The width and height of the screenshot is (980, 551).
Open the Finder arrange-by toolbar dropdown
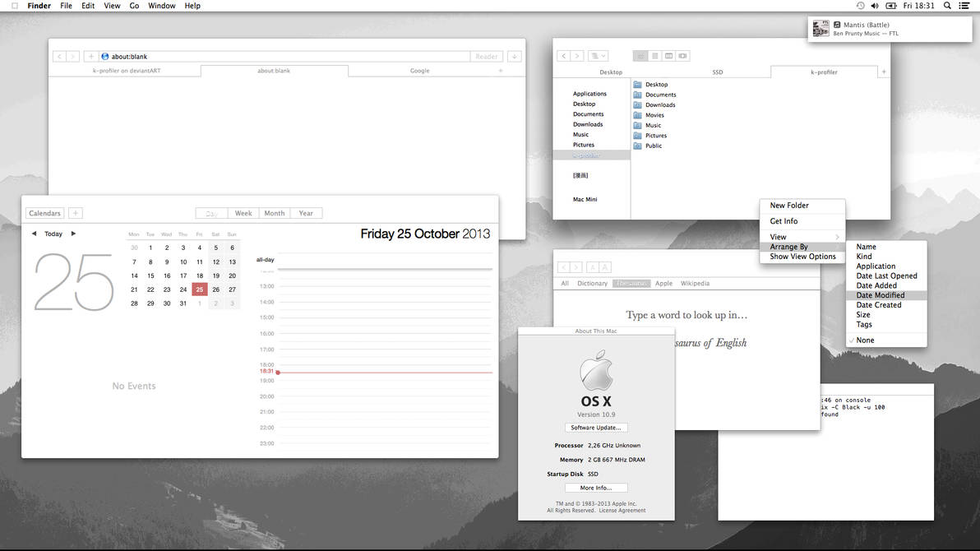599,56
